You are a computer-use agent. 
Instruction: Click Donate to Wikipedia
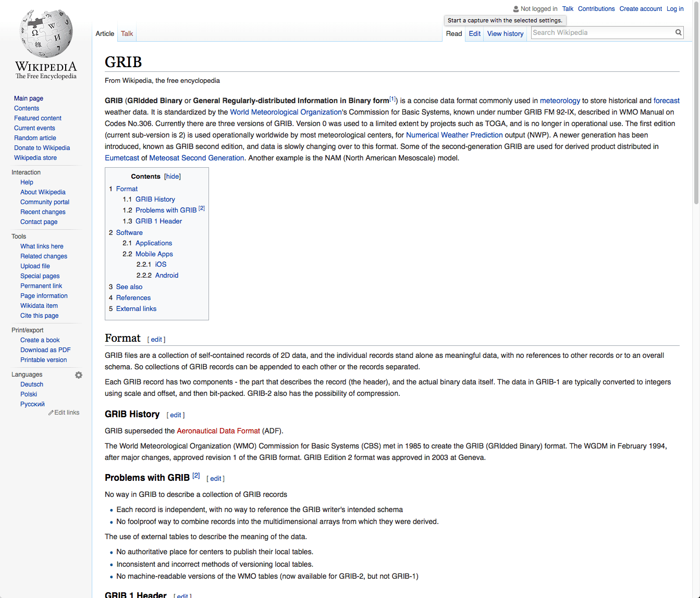click(42, 148)
